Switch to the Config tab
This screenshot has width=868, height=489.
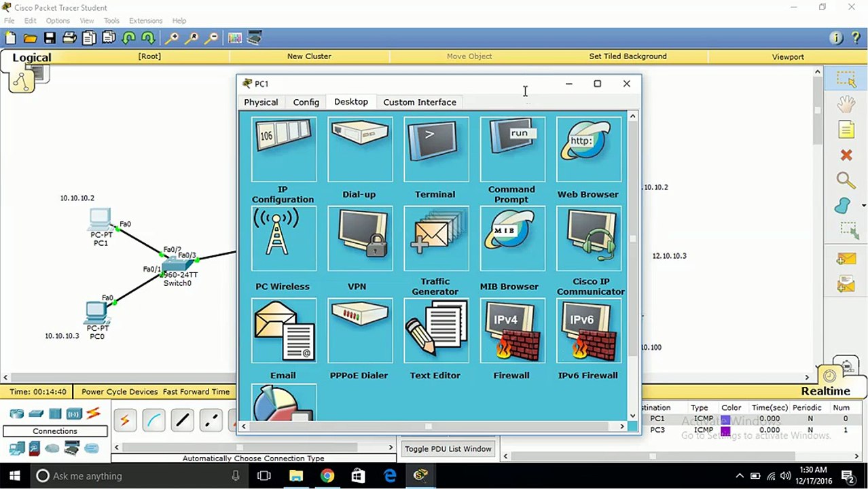click(x=306, y=102)
